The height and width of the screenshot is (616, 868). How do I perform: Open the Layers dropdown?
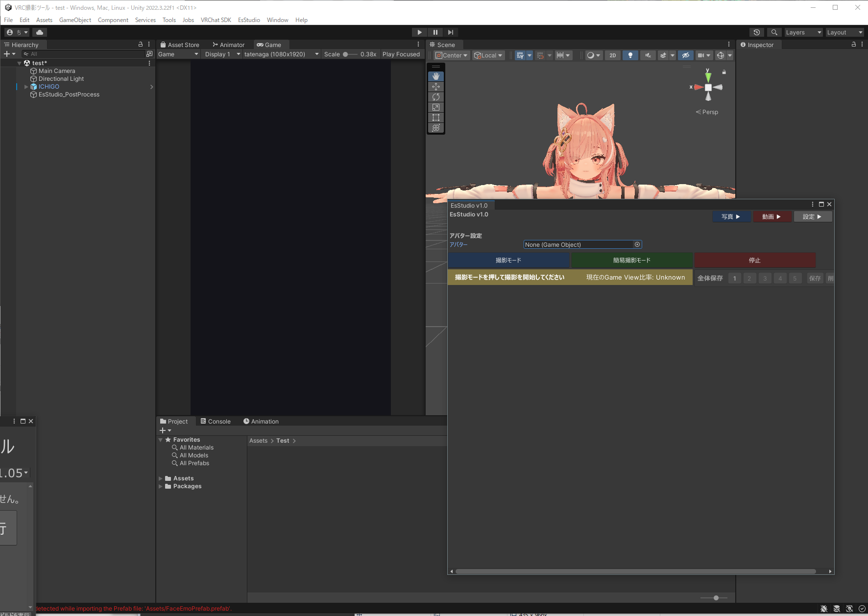point(804,32)
